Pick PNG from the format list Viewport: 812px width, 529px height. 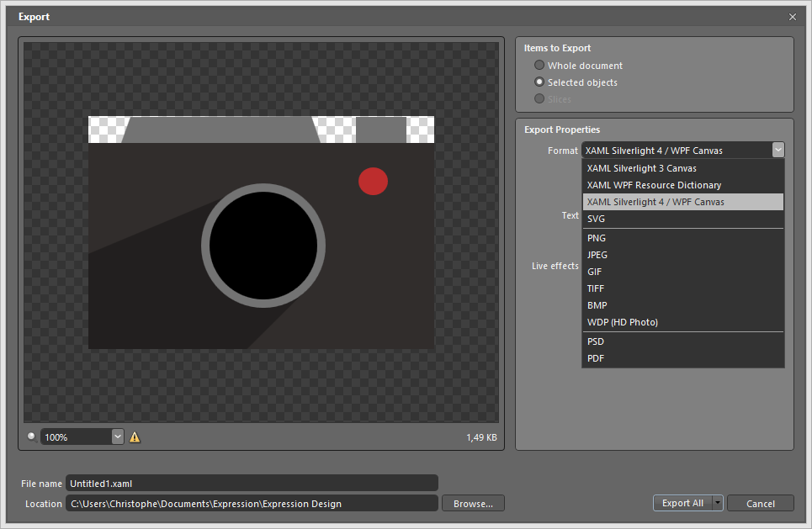tap(597, 238)
